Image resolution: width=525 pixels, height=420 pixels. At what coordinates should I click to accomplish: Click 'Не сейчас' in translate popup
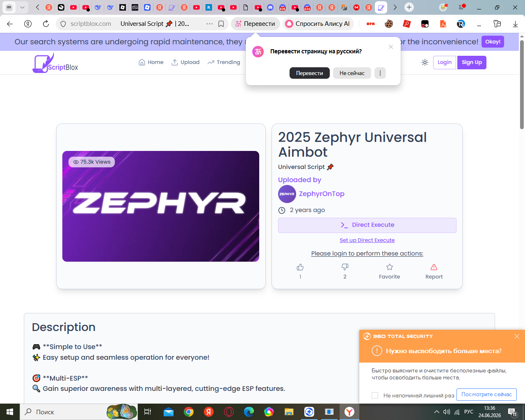click(x=352, y=73)
